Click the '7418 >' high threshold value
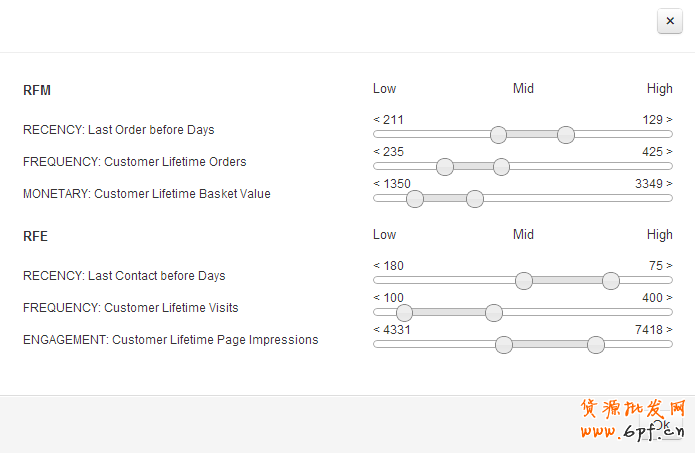Viewport: 695px width, 453px height. click(x=653, y=330)
